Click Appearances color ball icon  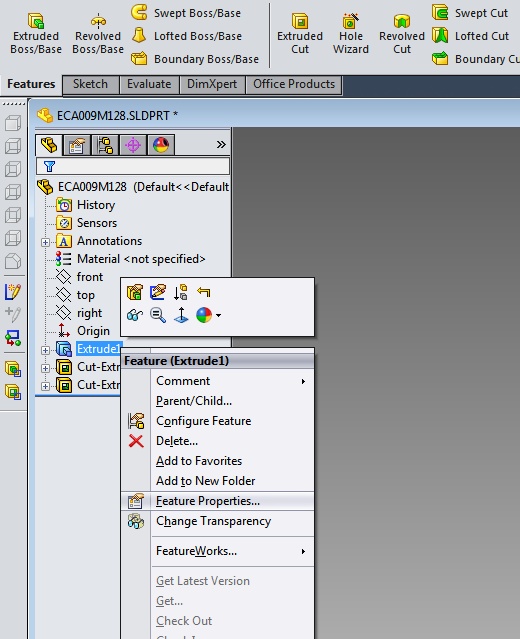coord(204,315)
